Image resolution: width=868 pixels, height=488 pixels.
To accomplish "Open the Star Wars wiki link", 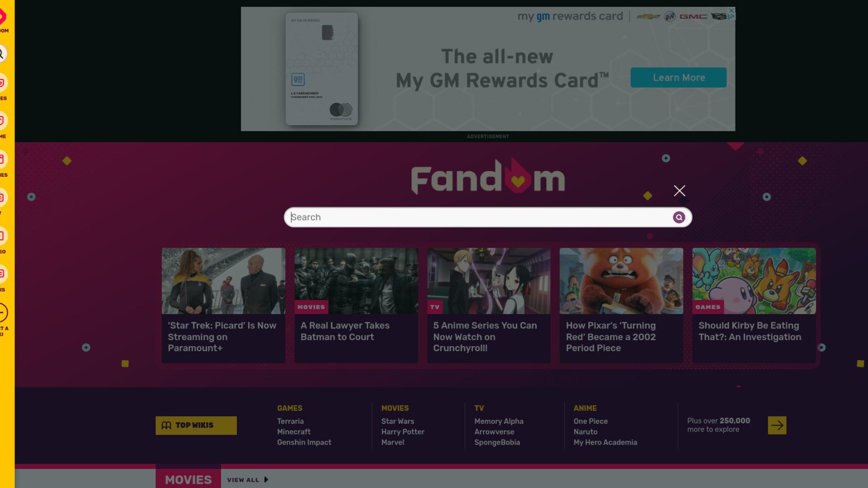I will [x=397, y=421].
